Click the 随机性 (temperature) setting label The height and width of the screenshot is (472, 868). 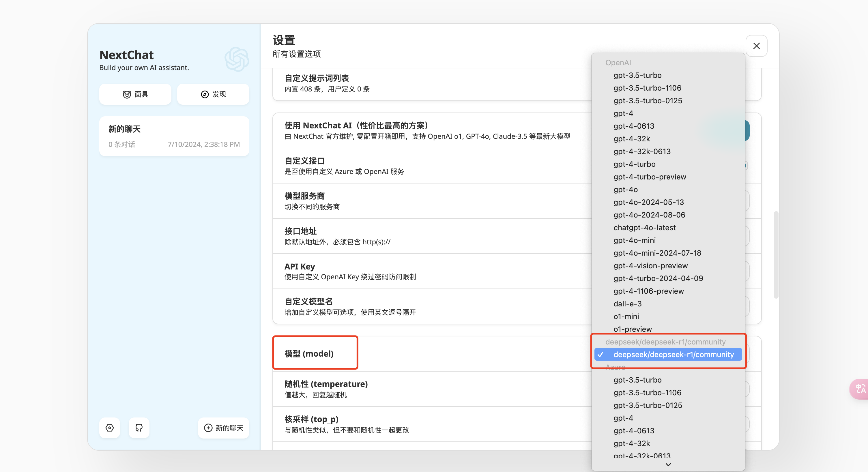(x=326, y=384)
